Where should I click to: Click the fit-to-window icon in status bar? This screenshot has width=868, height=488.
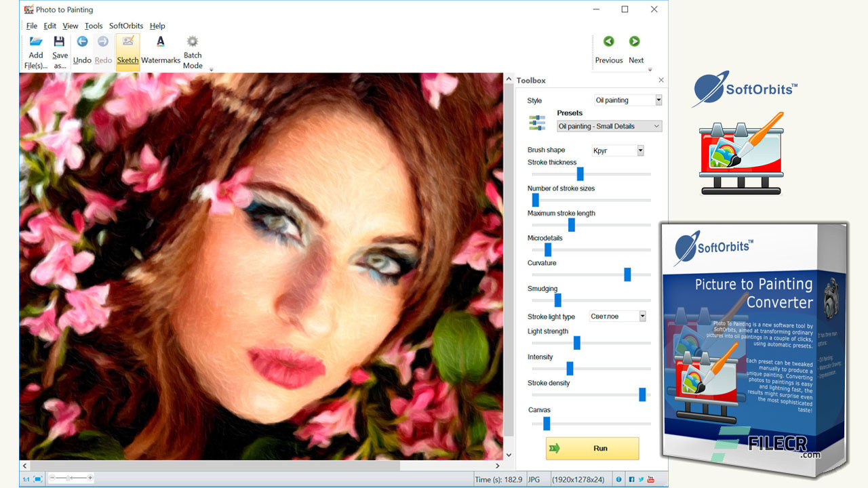38,479
